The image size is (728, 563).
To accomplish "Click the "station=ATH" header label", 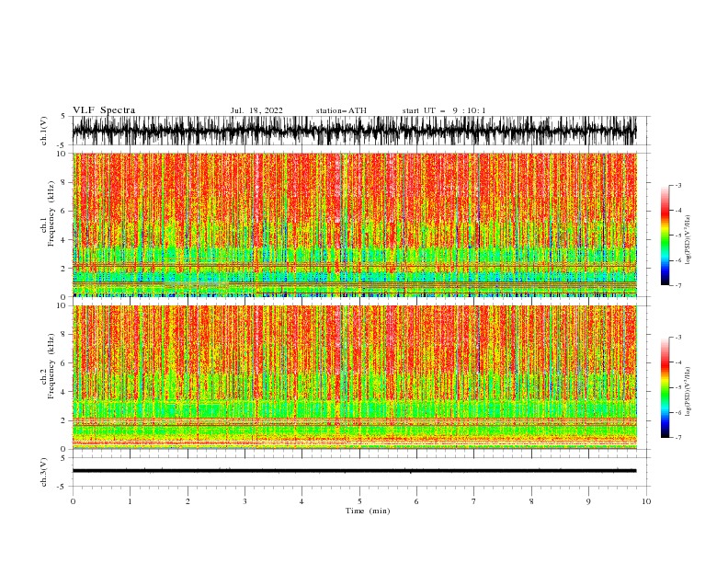I will tap(341, 110).
